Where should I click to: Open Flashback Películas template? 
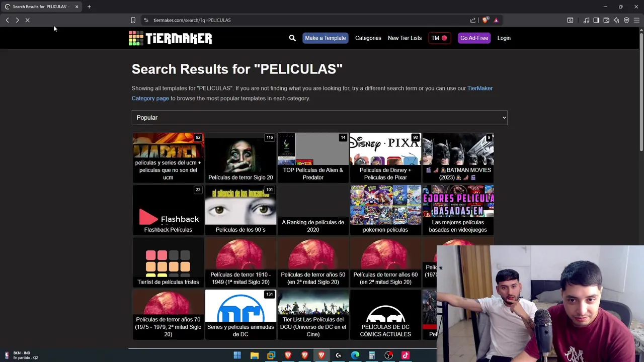pos(168,210)
